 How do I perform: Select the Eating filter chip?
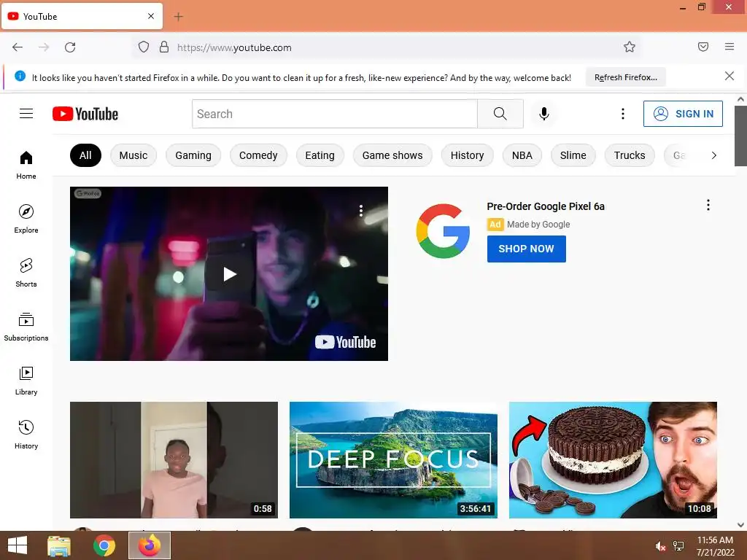[x=320, y=155]
